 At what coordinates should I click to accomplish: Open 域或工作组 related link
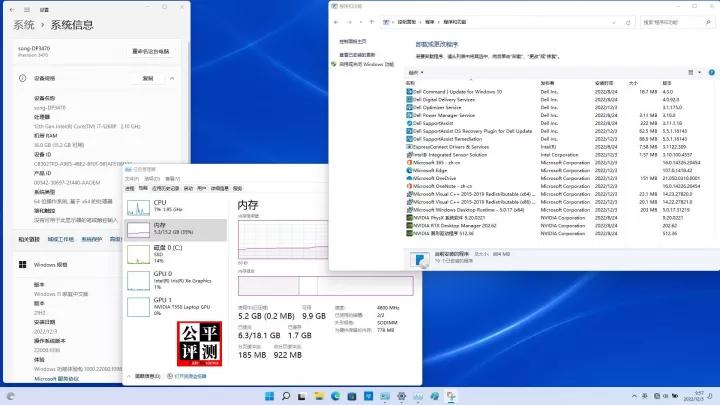coord(61,240)
